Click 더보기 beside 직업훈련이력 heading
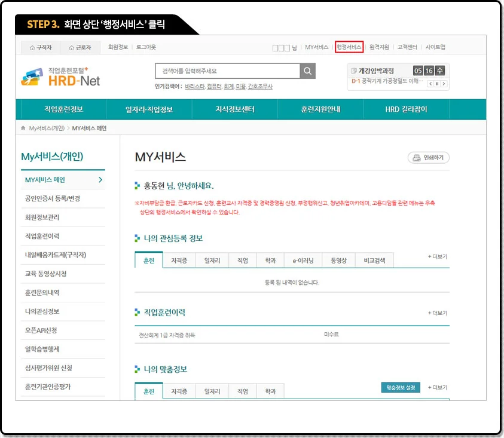Image resolution: width=504 pixels, height=438 pixels. tap(438, 313)
